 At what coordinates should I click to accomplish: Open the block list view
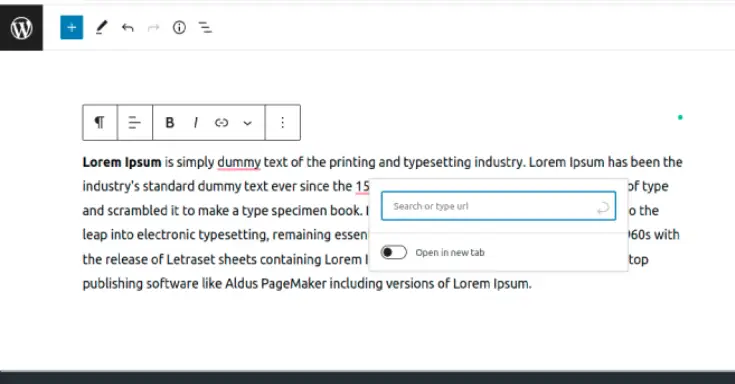click(x=205, y=28)
